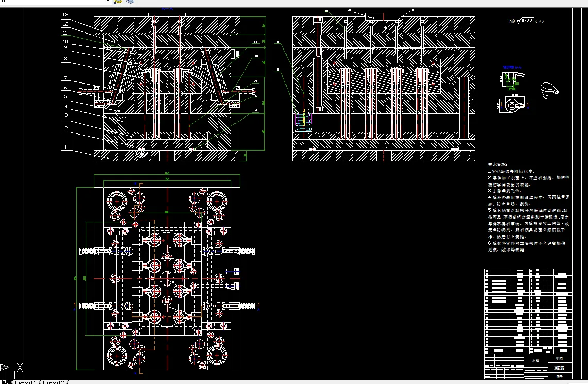The width and height of the screenshot is (588, 384).
Task: Switch to the Layout2 tab
Action: 53,382
